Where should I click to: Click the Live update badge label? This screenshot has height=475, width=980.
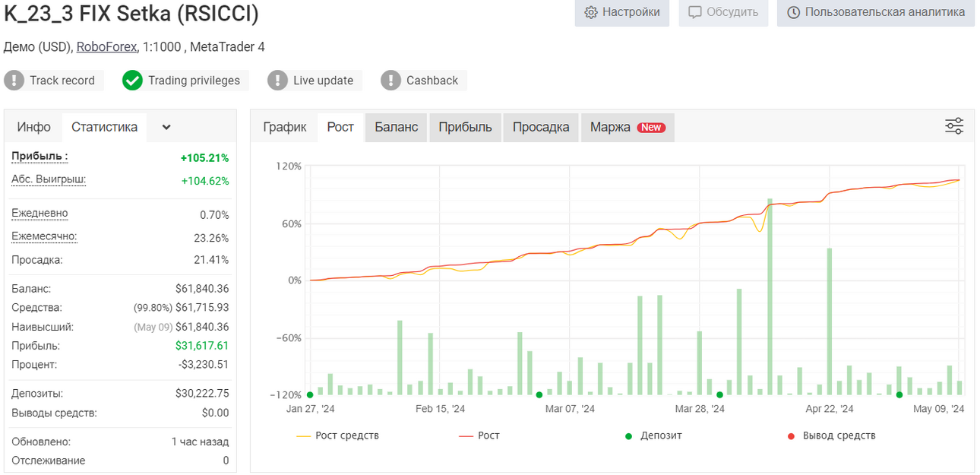point(323,81)
